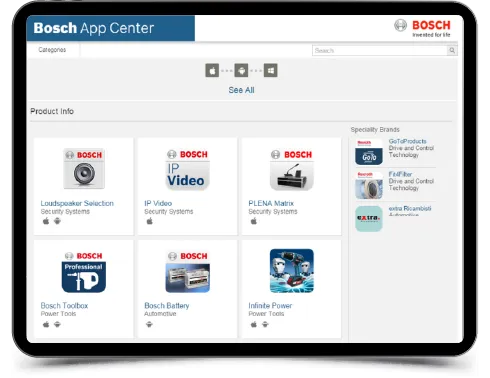490x378 pixels.
Task: Click Android icon under Bosch Battery
Action: pyautogui.click(x=149, y=324)
